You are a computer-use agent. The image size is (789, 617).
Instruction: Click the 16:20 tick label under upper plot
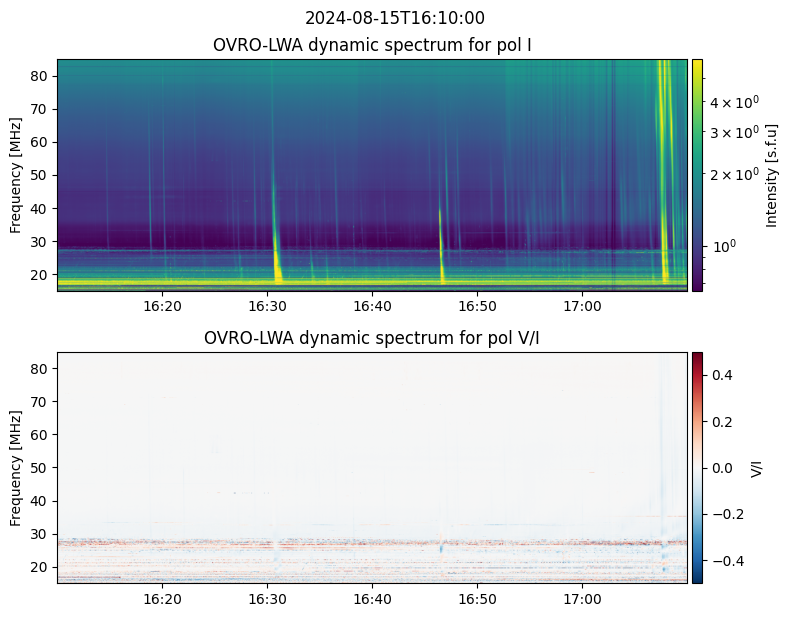point(162,306)
